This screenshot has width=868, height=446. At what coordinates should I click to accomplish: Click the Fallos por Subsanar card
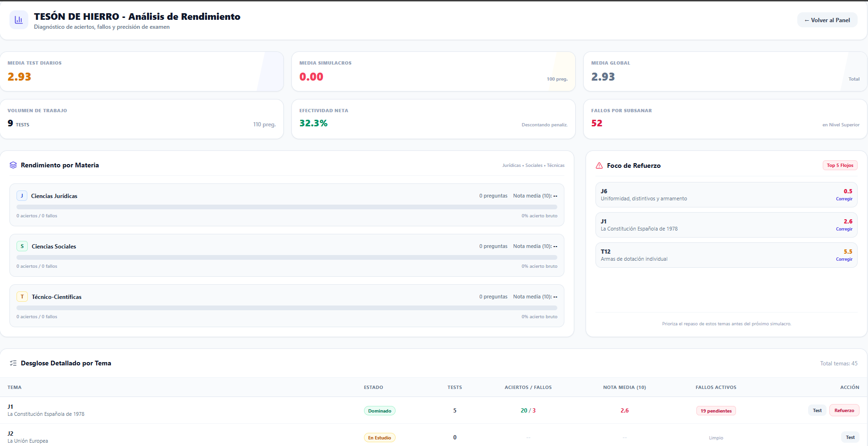(725, 119)
